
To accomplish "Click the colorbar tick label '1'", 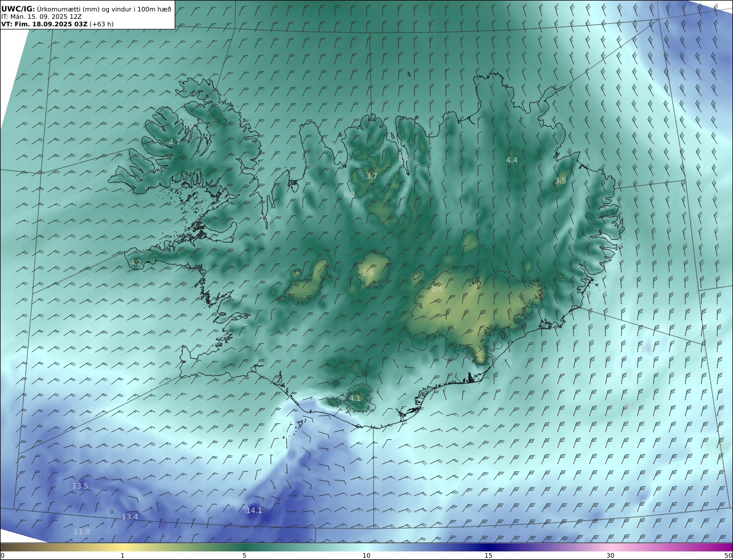I will click(x=123, y=555).
